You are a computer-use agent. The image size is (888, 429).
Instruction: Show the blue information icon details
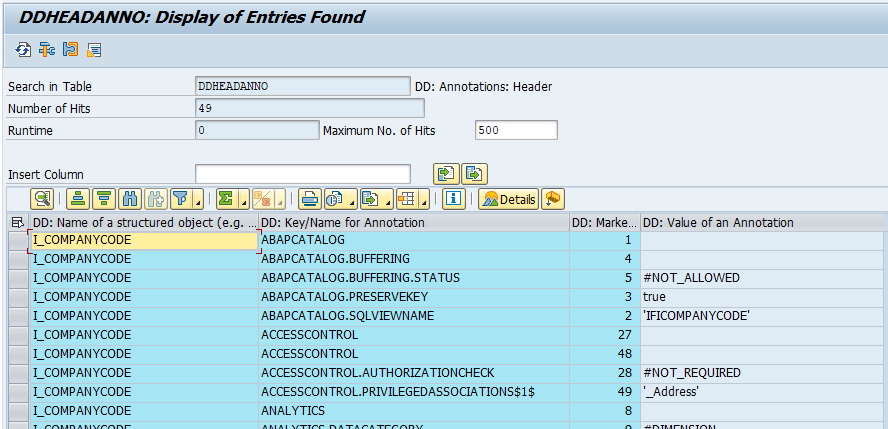click(x=454, y=199)
